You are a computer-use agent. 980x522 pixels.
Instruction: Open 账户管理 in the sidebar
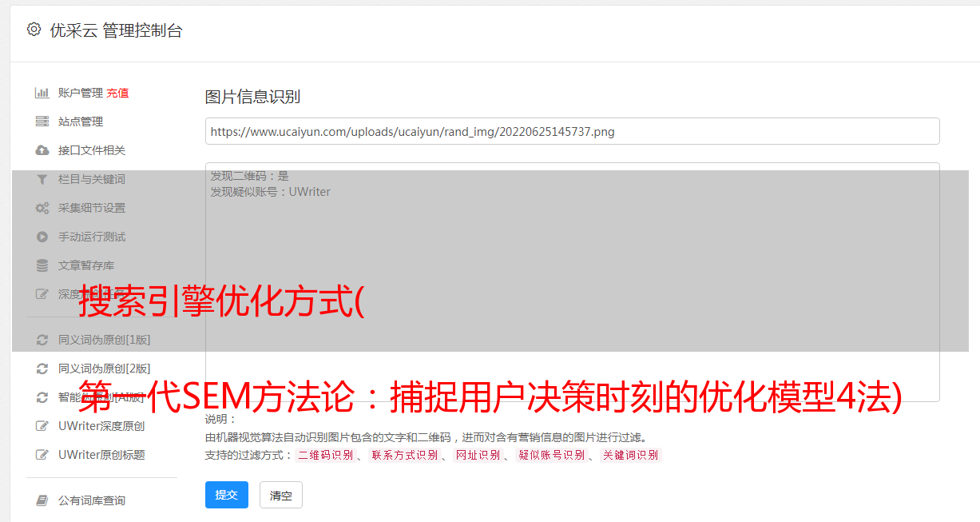(80, 93)
